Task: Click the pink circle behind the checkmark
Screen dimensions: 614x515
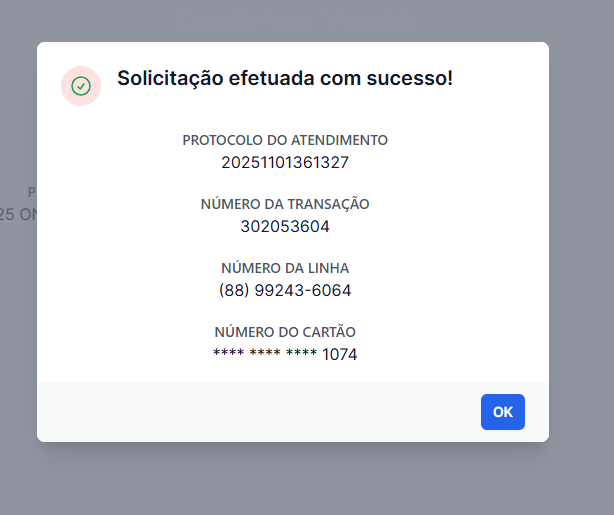Action: (81, 86)
